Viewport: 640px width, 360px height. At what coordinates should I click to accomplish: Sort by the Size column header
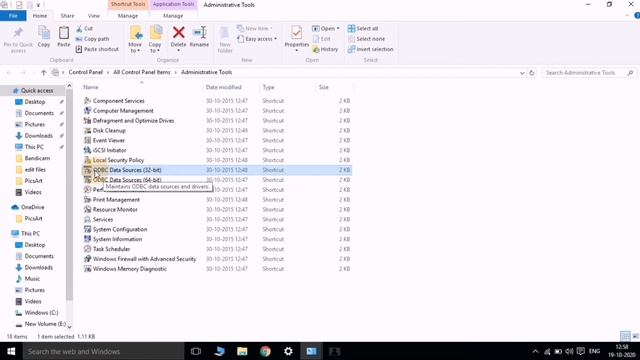pos(324,87)
